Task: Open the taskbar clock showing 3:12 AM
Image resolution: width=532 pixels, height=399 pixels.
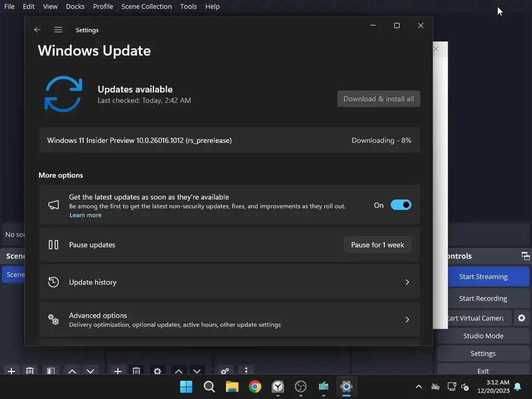Action: [494, 387]
